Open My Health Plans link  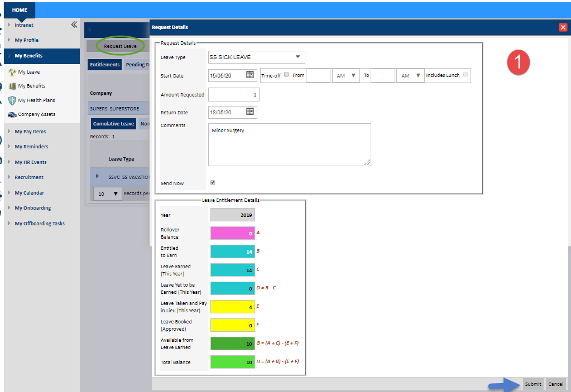36,100
